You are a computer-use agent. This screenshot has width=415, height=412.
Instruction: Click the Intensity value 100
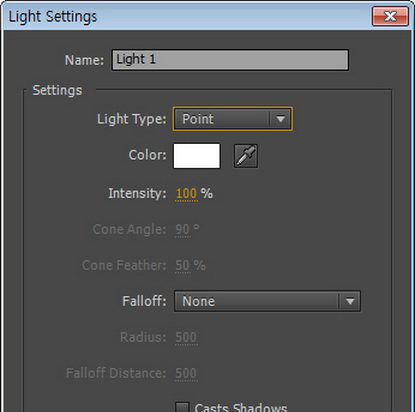186,193
